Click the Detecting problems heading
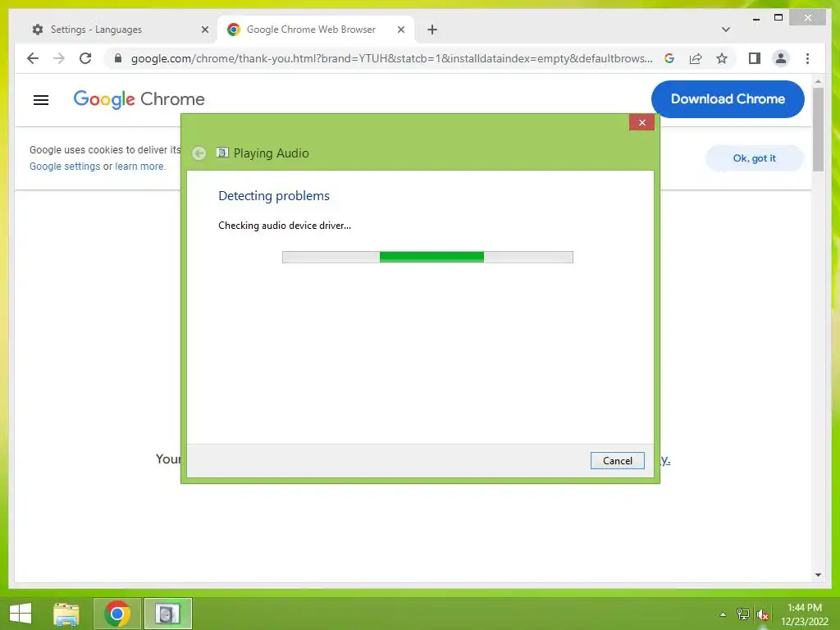840x630 pixels. point(274,195)
